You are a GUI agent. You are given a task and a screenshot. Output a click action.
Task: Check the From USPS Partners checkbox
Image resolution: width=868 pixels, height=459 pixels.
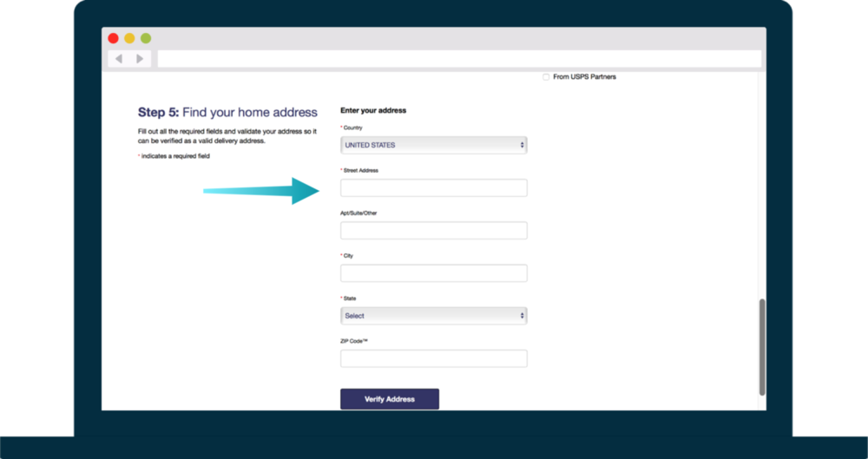click(x=546, y=77)
